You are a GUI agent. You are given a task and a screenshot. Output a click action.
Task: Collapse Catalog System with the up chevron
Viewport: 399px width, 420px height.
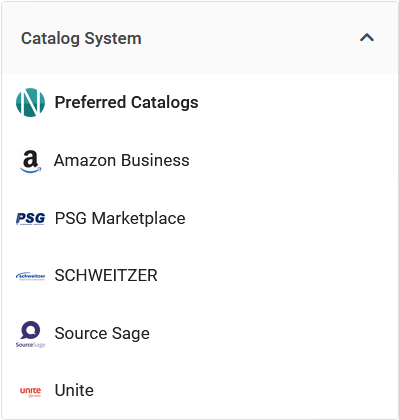pyautogui.click(x=367, y=38)
